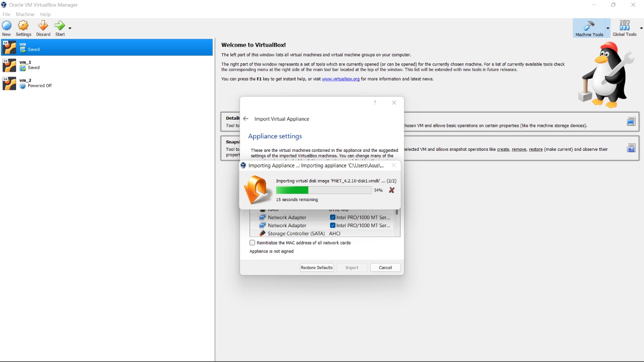This screenshot has width=644, height=362.
Task: Open the Help menu
Action: pos(45,15)
